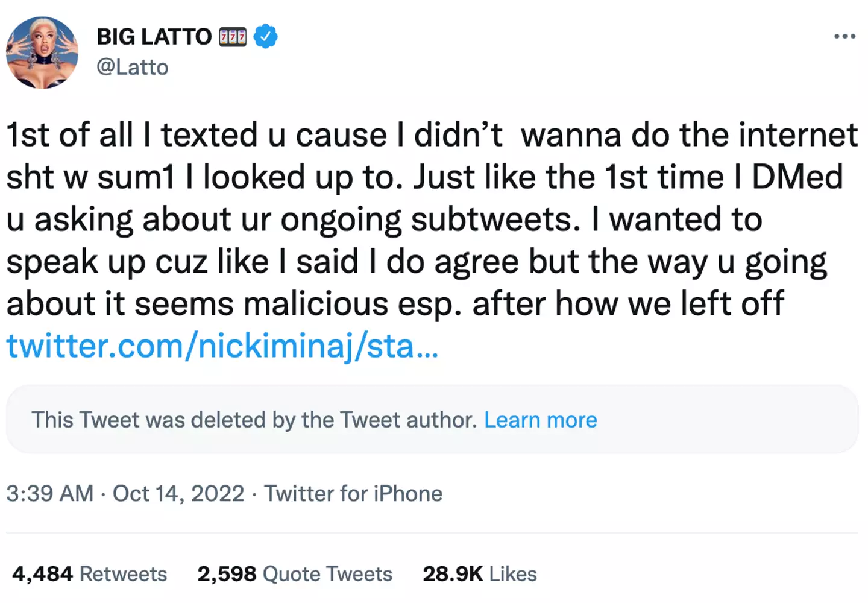868x603 pixels.
Task: View the 4,484 Retweets list
Action: (90, 574)
